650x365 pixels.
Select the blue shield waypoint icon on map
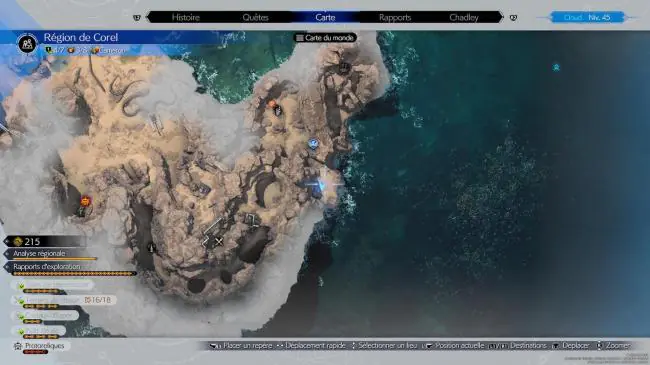(313, 144)
